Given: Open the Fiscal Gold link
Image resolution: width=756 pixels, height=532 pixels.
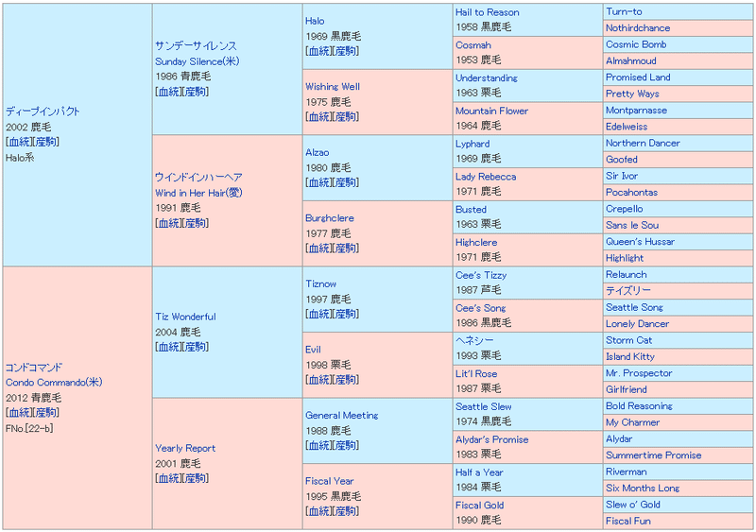Looking at the screenshot, I should (480, 505).
